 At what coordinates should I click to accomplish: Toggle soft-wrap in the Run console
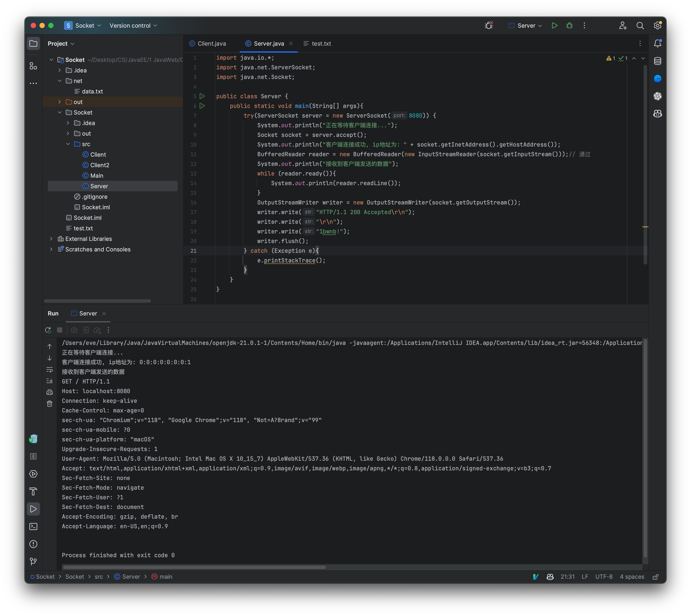pyautogui.click(x=49, y=370)
